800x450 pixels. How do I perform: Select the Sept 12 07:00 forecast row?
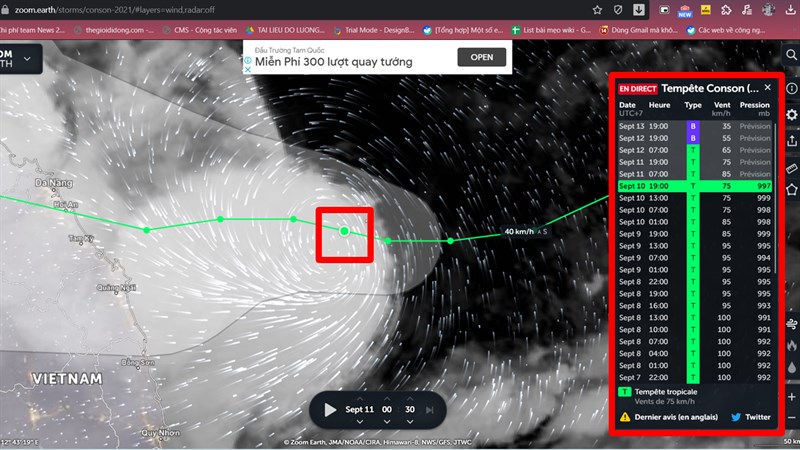pos(694,150)
